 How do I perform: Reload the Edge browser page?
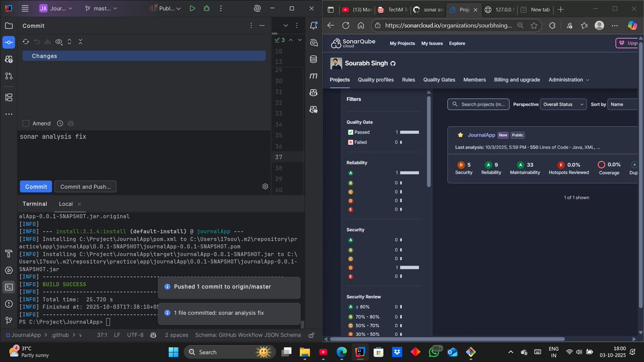click(346, 25)
